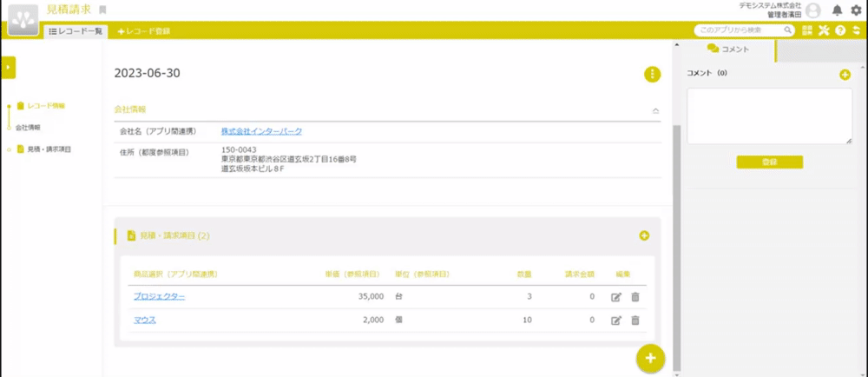Open the notifications bell icon
This screenshot has height=377, width=868.
[x=837, y=10]
